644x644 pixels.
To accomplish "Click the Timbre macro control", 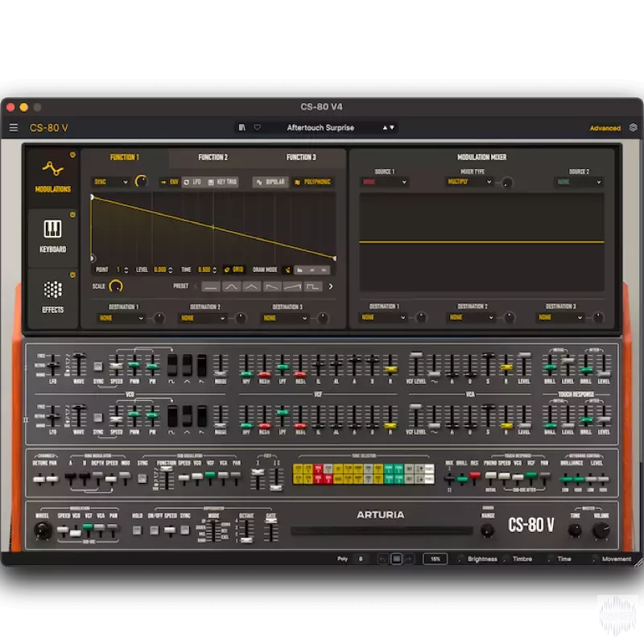I will [x=518, y=559].
